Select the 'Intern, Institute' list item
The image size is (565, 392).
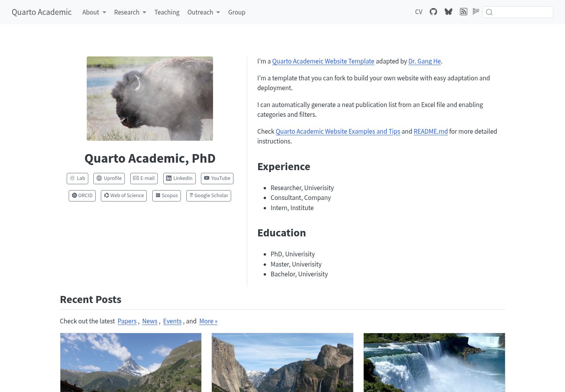point(292,208)
